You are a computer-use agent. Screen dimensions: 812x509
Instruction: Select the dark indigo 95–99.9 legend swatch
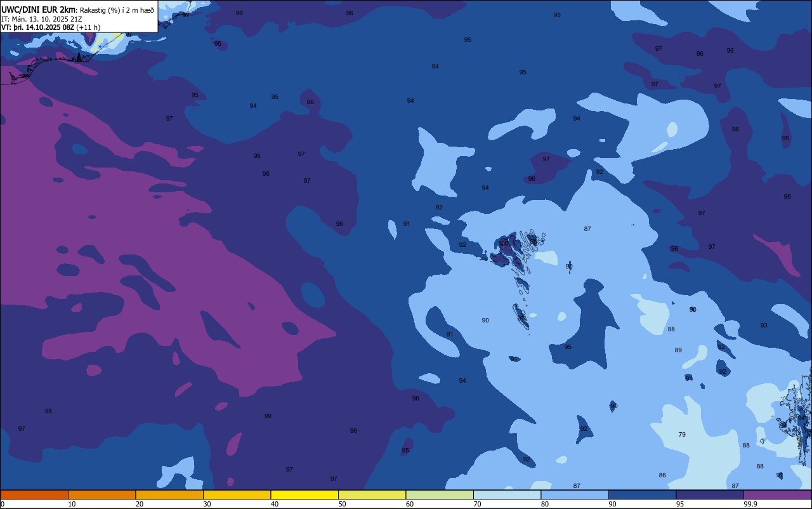click(x=710, y=494)
